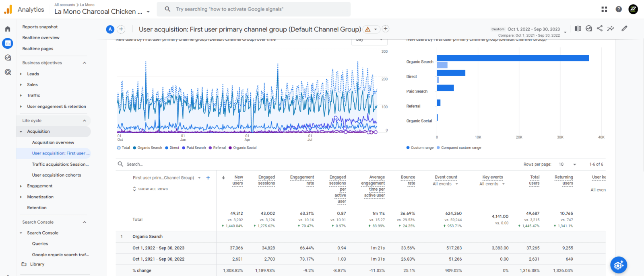644x276 pixels.
Task: Open Queries under Search Console
Action: click(40, 244)
